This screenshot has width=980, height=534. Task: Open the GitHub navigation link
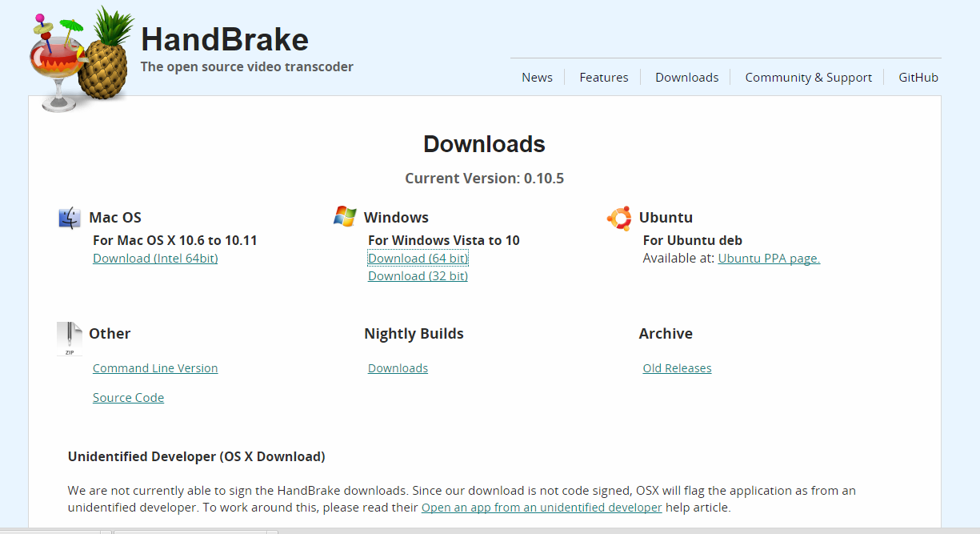tap(918, 78)
